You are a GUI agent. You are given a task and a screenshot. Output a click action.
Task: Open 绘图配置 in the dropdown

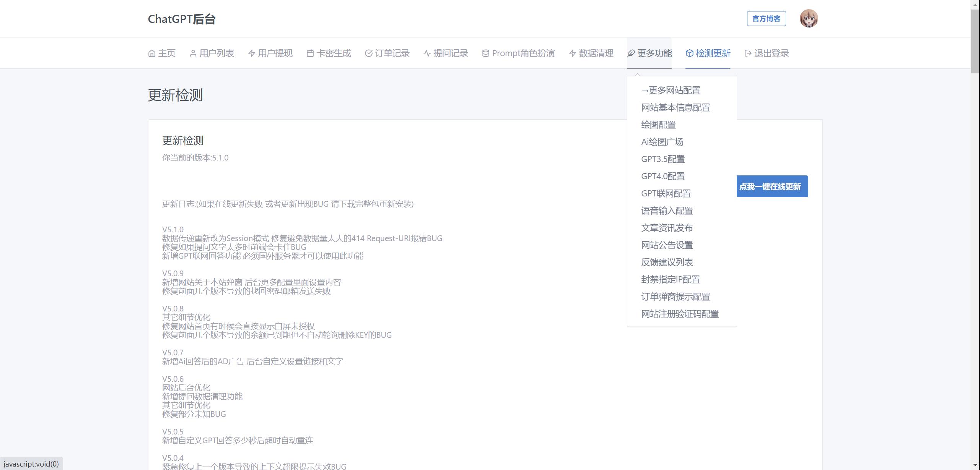click(658, 125)
